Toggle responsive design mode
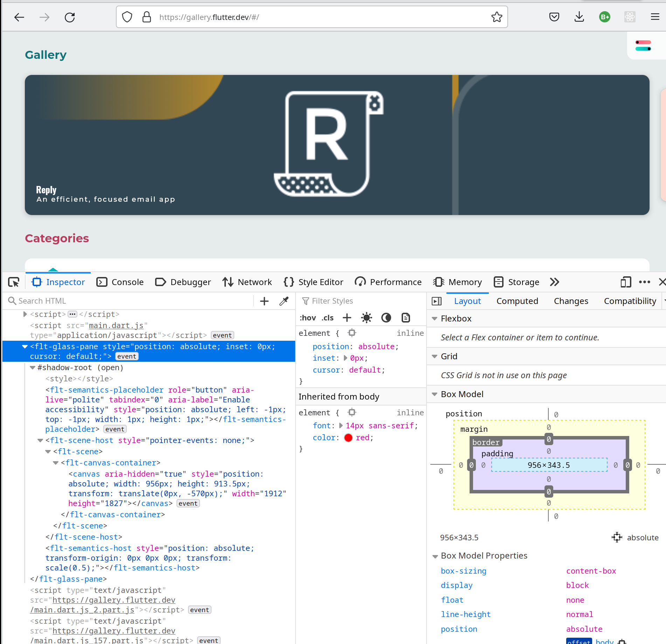Viewport: 666px width, 644px height. (x=626, y=282)
